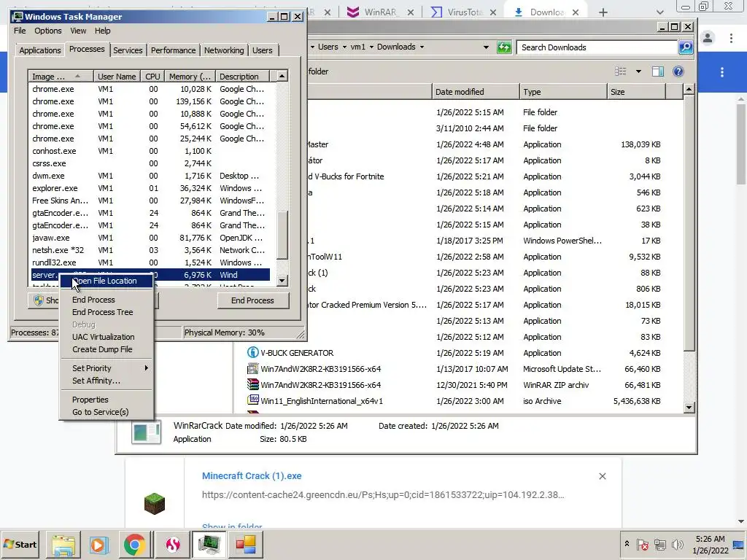
Task: Open the Explorer address bar history dropdown
Action: 486,47
